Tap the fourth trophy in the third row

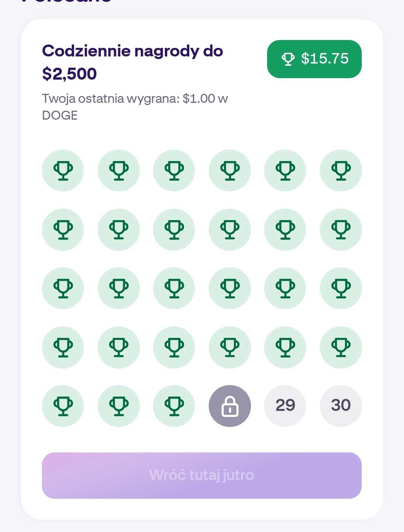[x=230, y=288]
